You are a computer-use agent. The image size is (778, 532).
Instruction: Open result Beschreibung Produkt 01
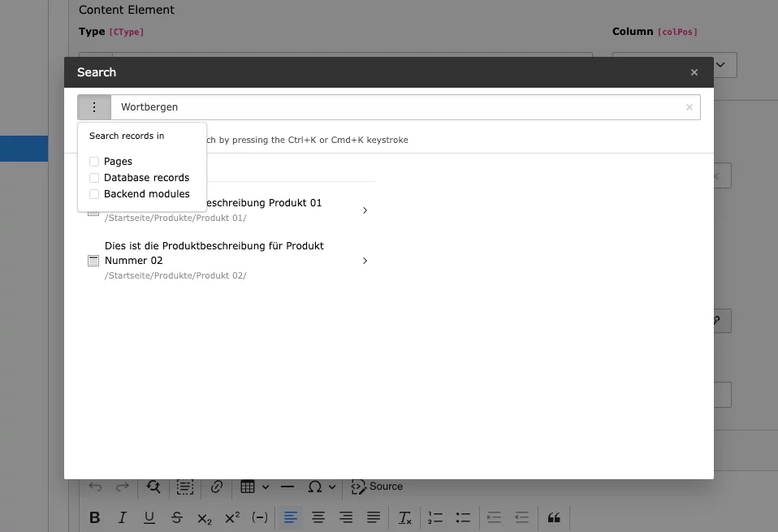(x=263, y=203)
